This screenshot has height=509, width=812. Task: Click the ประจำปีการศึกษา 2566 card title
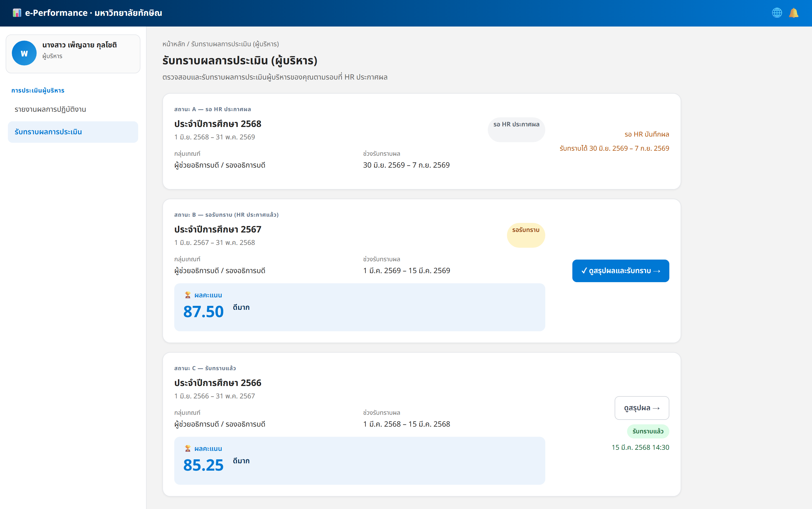click(218, 383)
